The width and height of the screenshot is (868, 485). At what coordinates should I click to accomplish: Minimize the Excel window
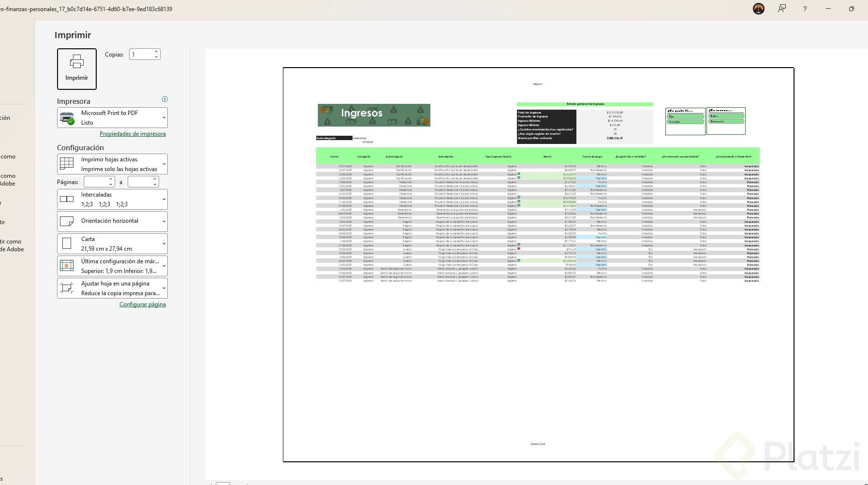pos(828,9)
